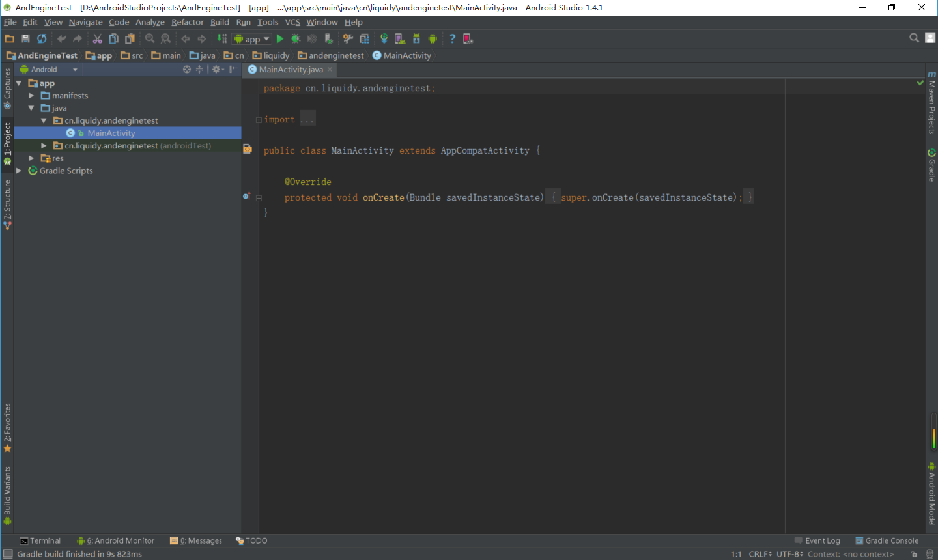Open Help with question mark icon
Image resolution: width=938 pixels, height=560 pixels.
coord(452,39)
